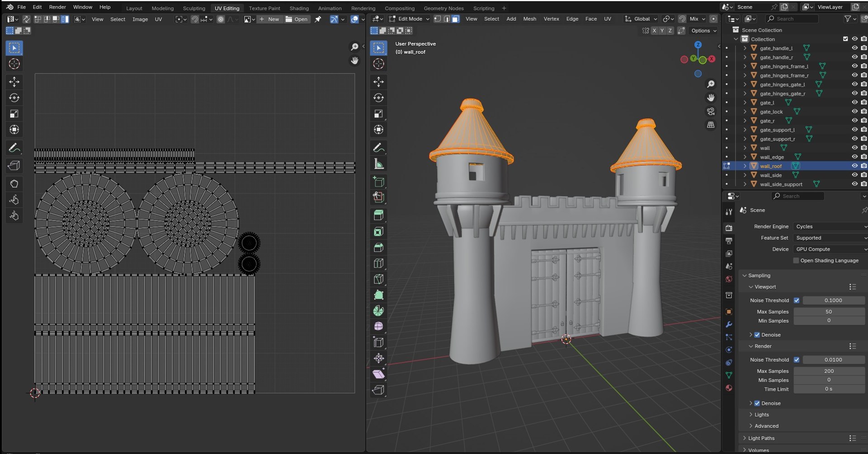This screenshot has width=868, height=454.
Task: Select the Rotate tool in UV editor
Action: pos(14,98)
